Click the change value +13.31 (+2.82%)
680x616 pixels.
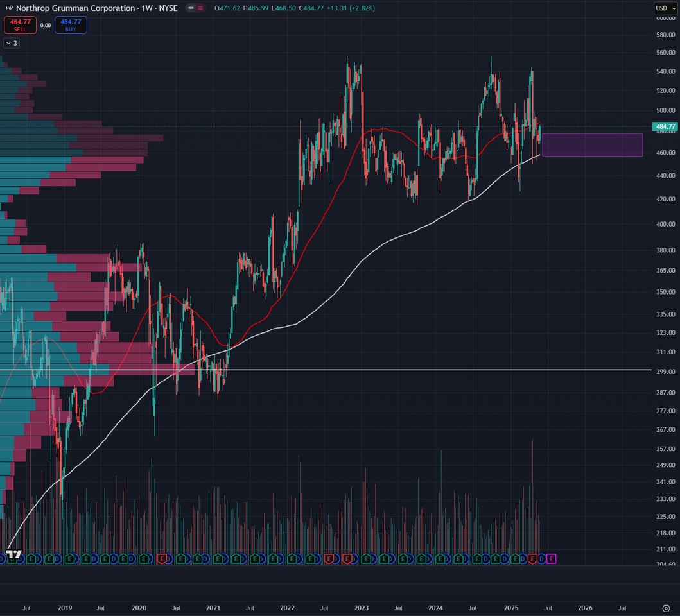(351, 8)
